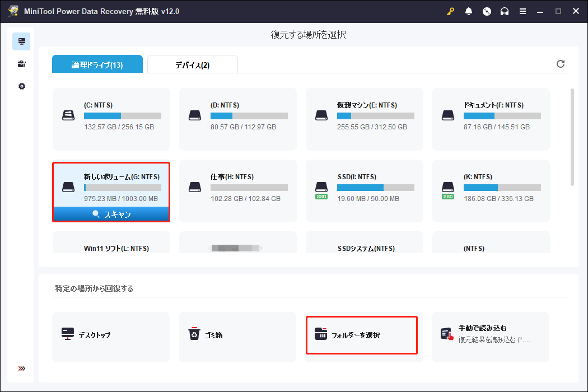Screen dimensions: 588x392
Task: Choose ゴミ箱 recovery location
Action: [x=237, y=337]
